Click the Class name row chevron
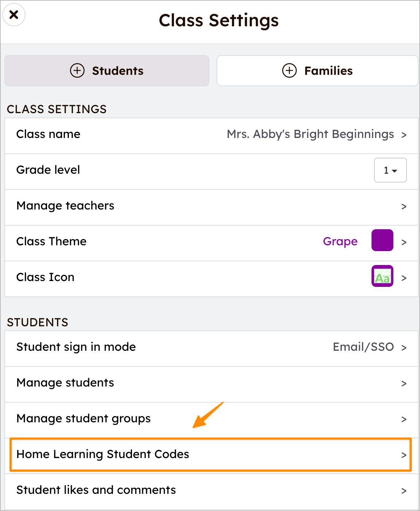Viewport: 420px width, 511px height. point(404,135)
